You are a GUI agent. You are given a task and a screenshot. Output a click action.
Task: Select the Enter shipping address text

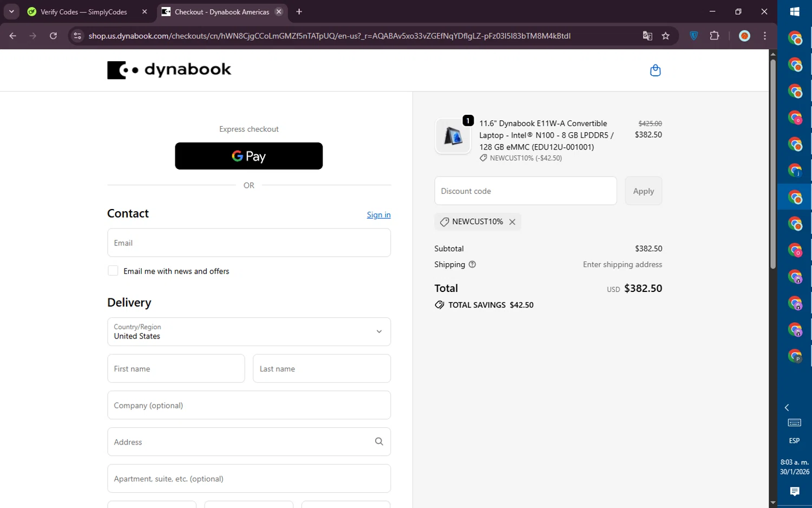point(623,264)
